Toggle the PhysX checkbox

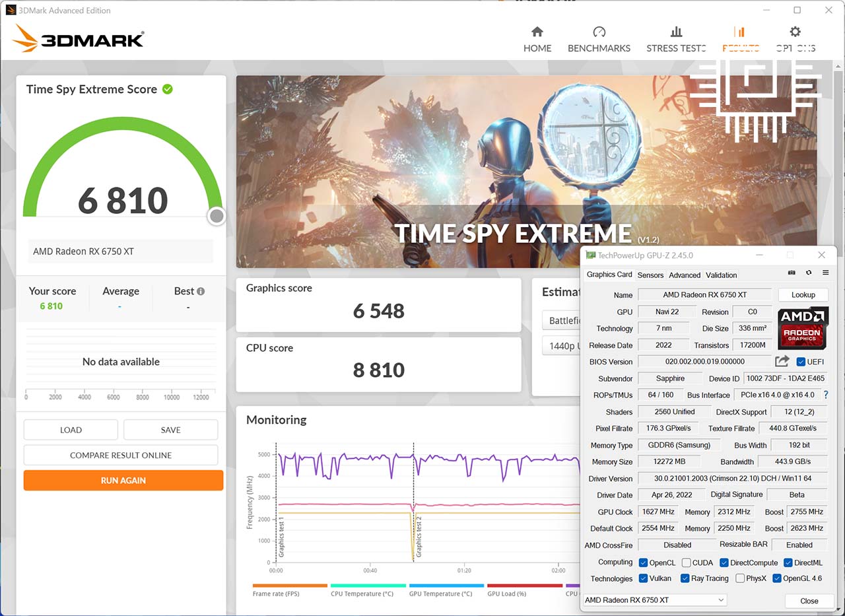(740, 578)
